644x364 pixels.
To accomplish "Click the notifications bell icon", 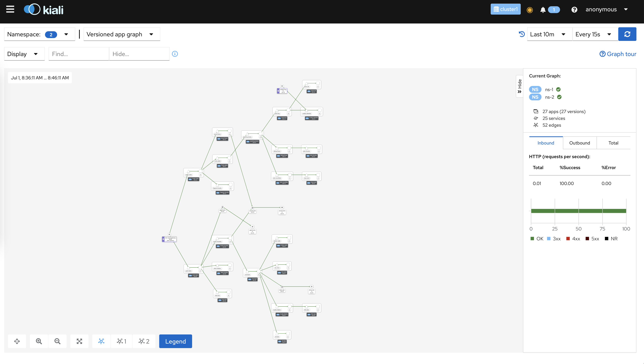I will pos(542,10).
